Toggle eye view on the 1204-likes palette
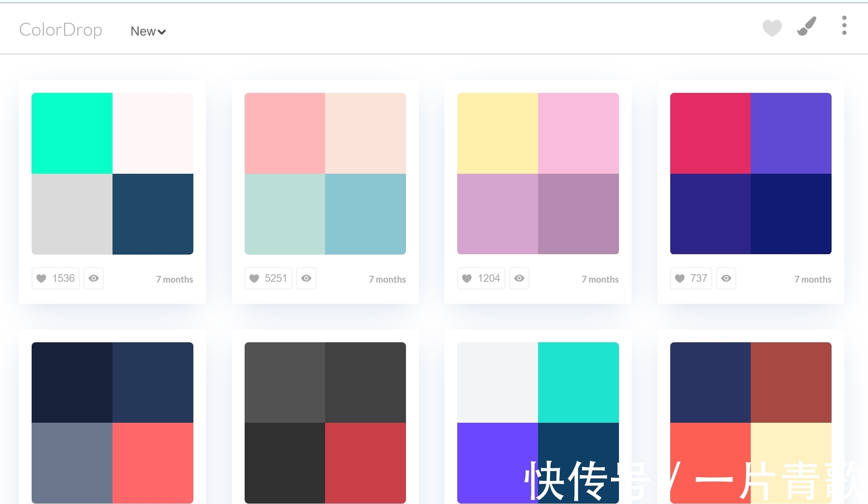Image resolution: width=868 pixels, height=504 pixels. click(519, 278)
